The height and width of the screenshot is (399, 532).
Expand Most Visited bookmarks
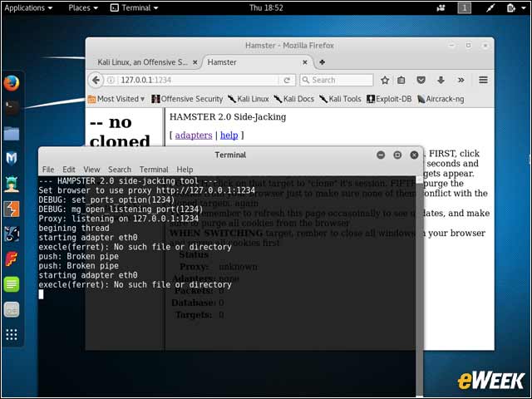point(116,99)
